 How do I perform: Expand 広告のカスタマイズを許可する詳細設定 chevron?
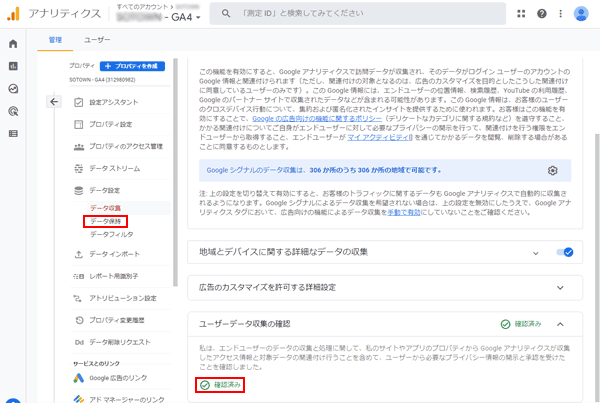[x=560, y=288]
